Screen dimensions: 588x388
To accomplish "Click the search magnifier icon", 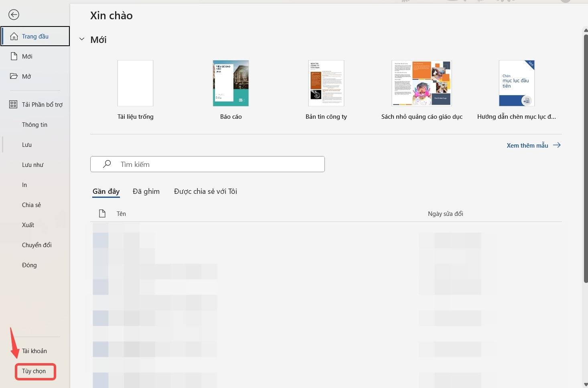I will (x=107, y=164).
